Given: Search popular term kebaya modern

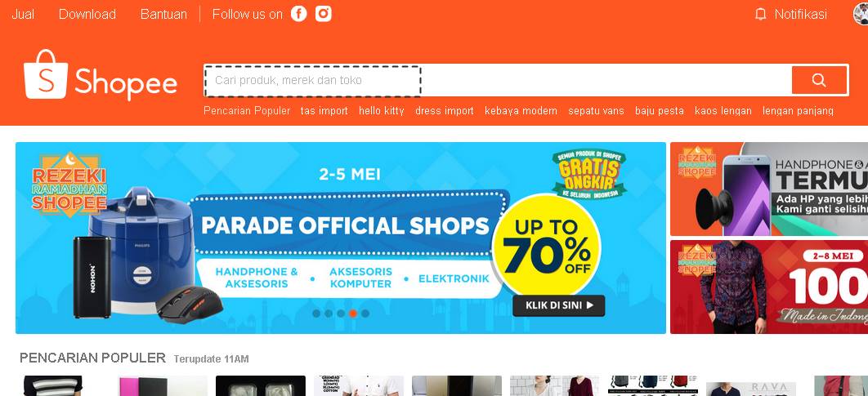Looking at the screenshot, I should (x=521, y=110).
